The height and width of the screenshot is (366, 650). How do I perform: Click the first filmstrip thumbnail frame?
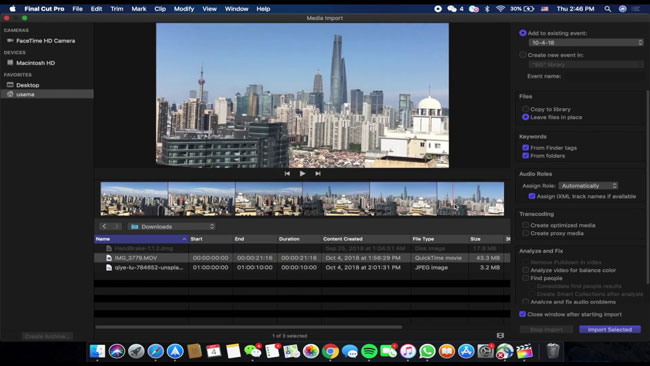pos(134,199)
